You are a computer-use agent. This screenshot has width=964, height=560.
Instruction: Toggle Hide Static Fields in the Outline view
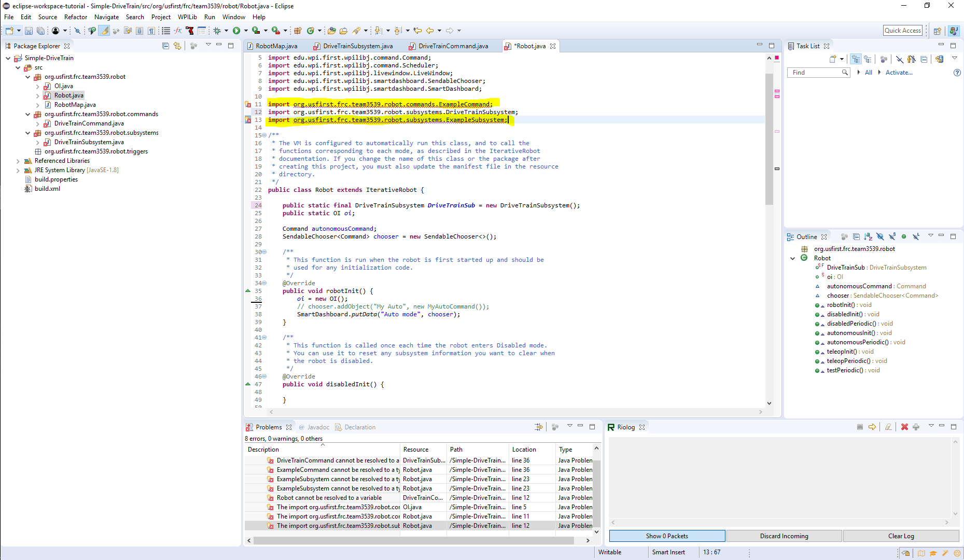click(892, 236)
